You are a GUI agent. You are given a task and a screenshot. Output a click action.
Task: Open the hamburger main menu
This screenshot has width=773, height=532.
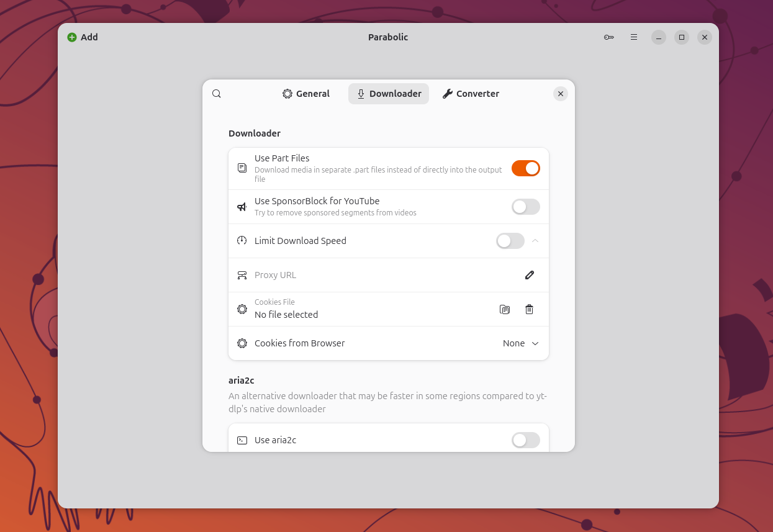pyautogui.click(x=634, y=37)
